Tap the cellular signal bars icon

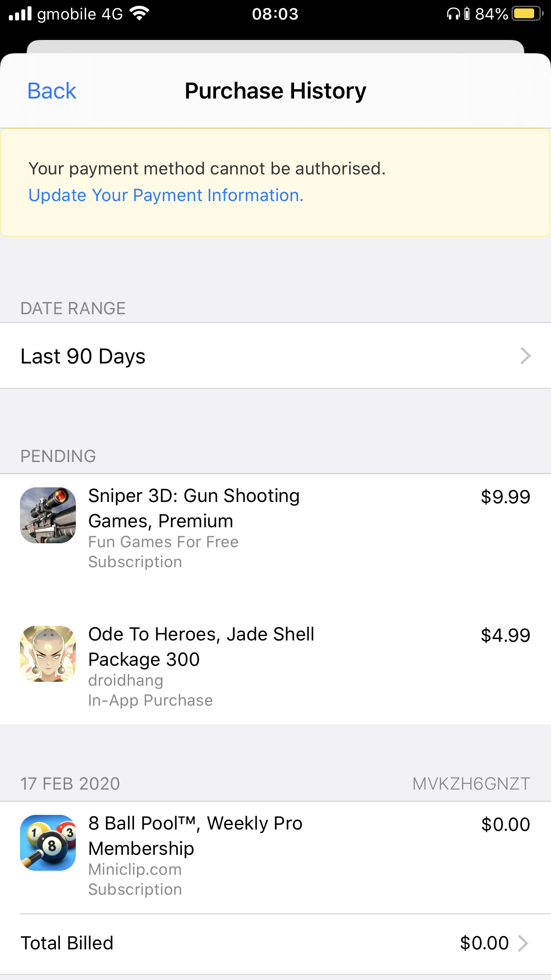tap(20, 14)
